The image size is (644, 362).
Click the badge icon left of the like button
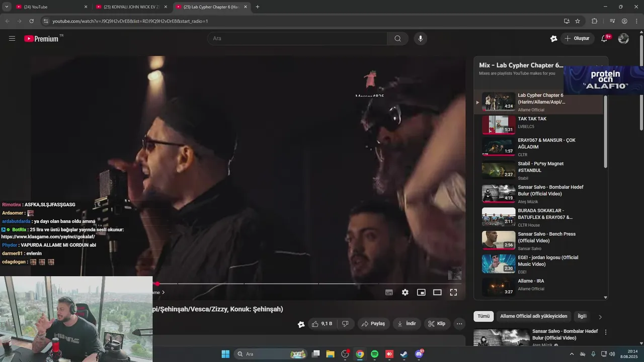pyautogui.click(x=301, y=324)
